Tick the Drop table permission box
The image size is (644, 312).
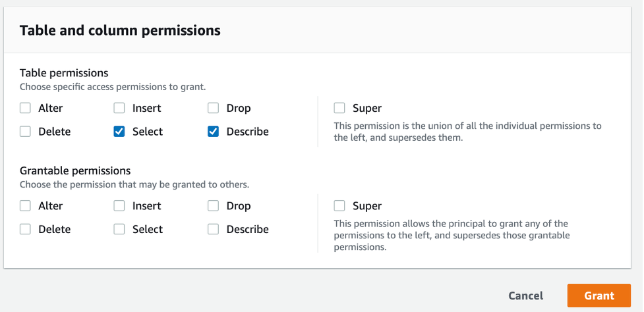point(214,108)
